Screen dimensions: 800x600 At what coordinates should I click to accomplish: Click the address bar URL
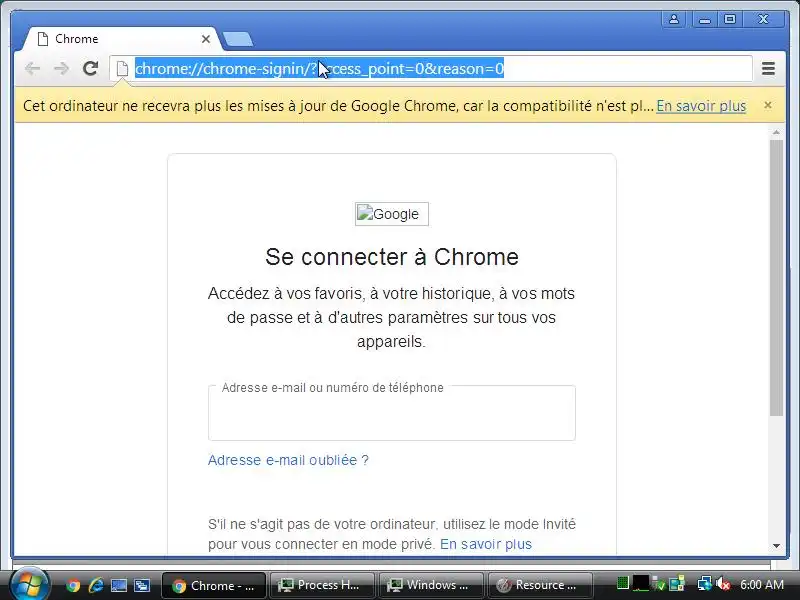[x=319, y=68]
